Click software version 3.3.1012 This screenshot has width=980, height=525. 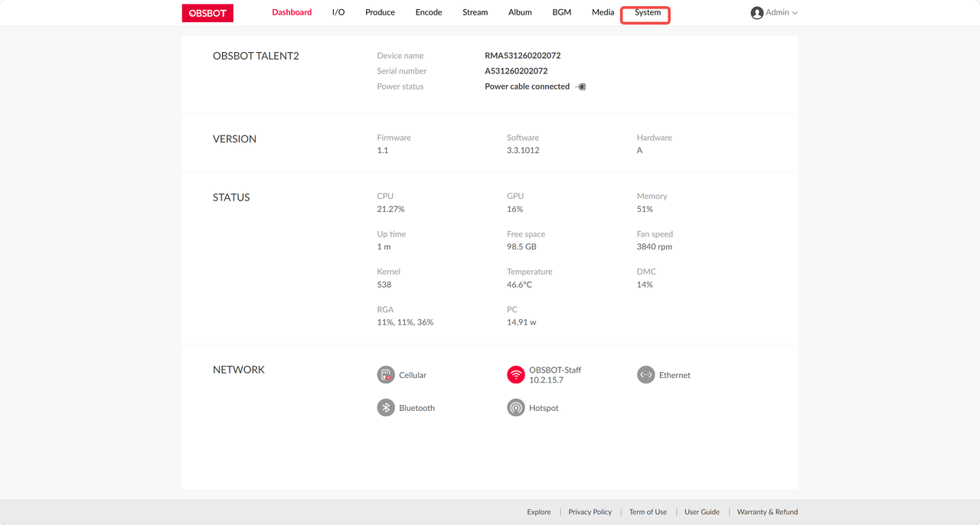523,150
